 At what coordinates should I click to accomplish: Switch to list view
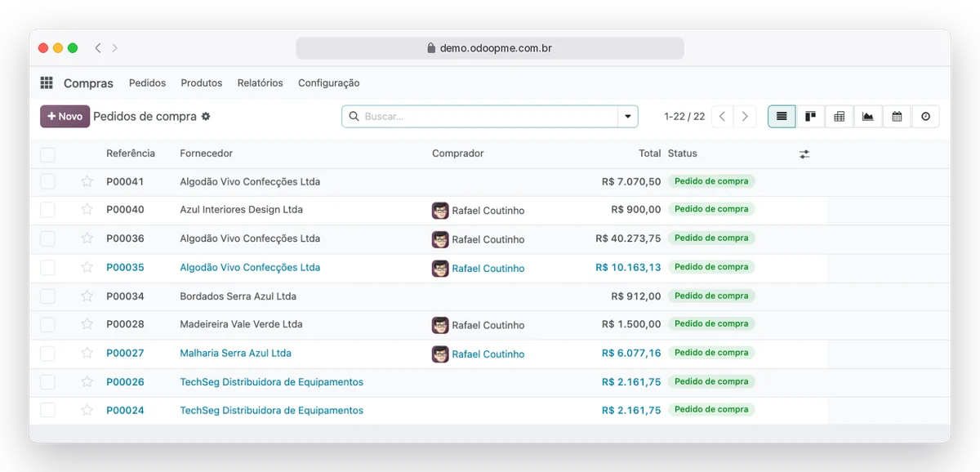(x=782, y=117)
